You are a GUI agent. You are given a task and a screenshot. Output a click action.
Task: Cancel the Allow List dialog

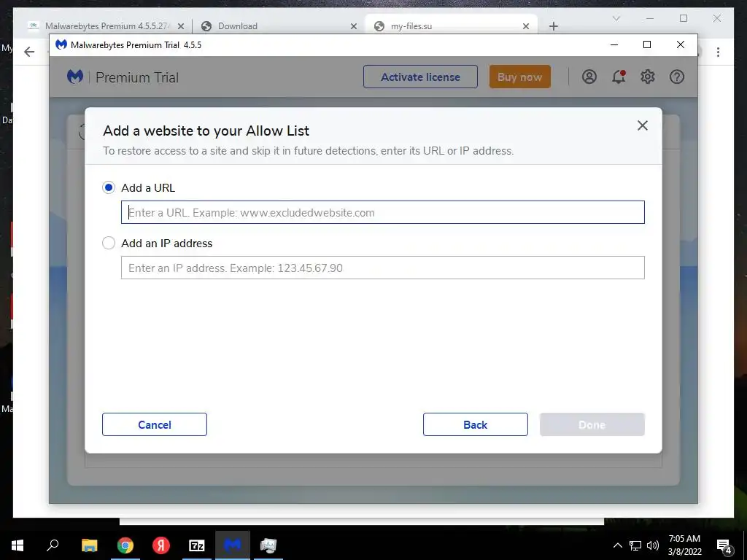click(155, 424)
